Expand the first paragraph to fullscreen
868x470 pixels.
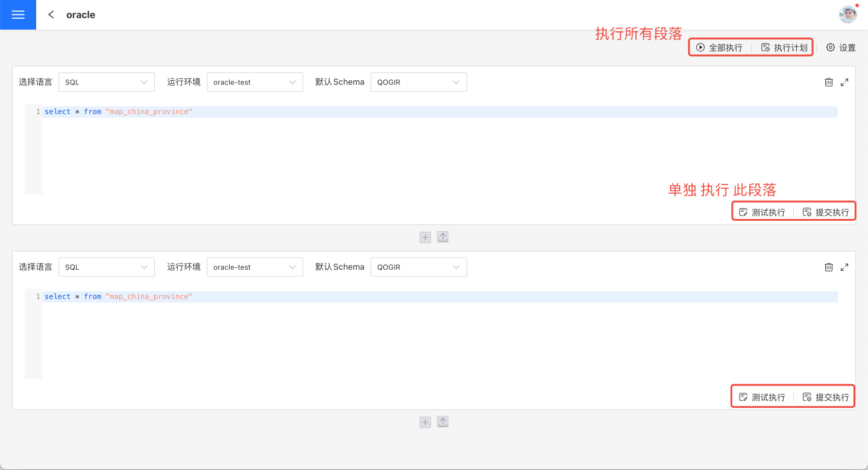pos(844,82)
